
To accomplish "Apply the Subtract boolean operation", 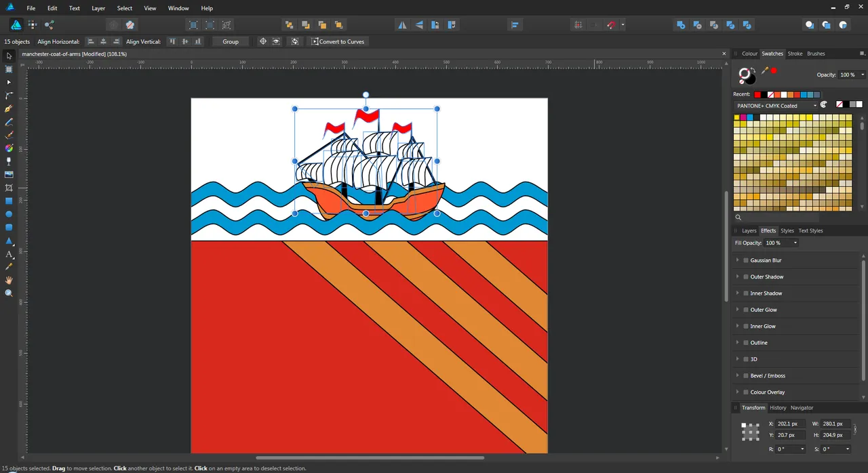I will 698,24.
